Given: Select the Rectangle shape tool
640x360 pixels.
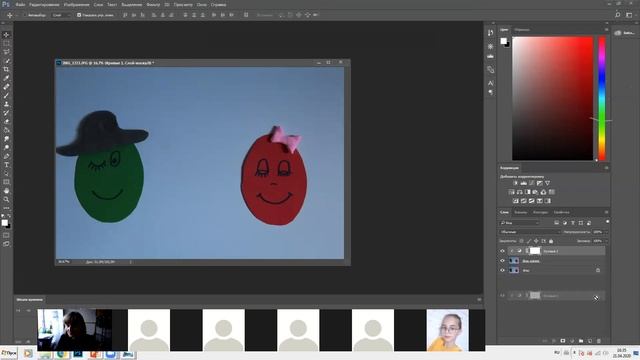Looking at the screenshot, I should pyautogui.click(x=6, y=182).
